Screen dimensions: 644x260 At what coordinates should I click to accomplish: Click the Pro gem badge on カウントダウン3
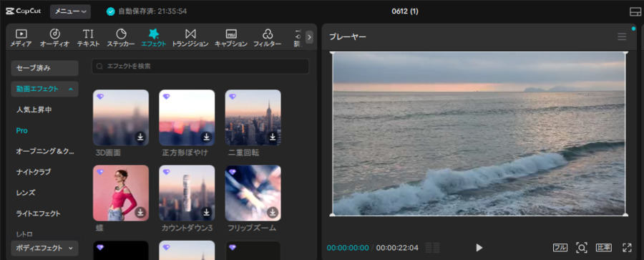pyautogui.click(x=166, y=172)
